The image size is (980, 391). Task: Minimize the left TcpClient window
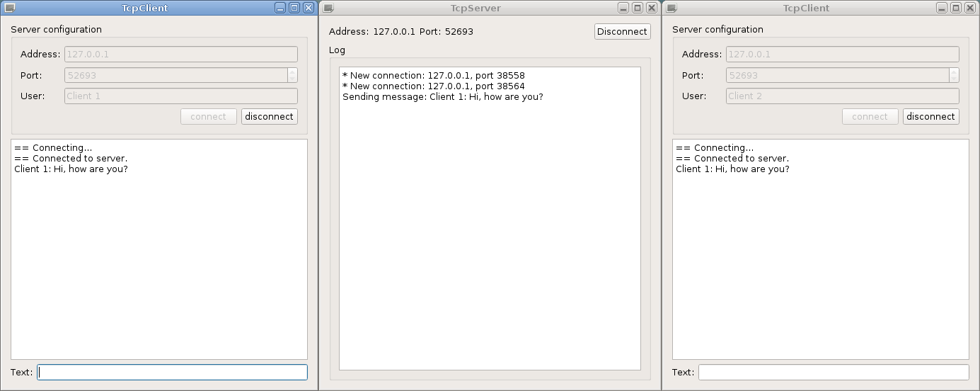[281, 8]
